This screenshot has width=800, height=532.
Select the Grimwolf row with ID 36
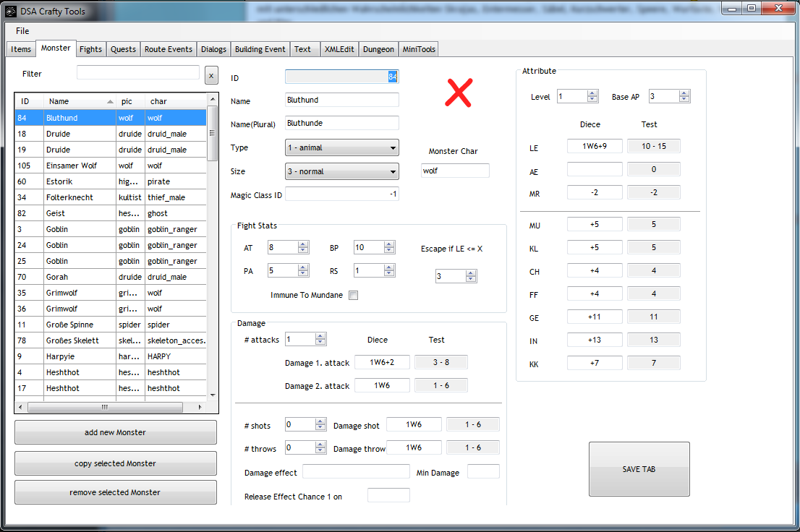click(111, 309)
